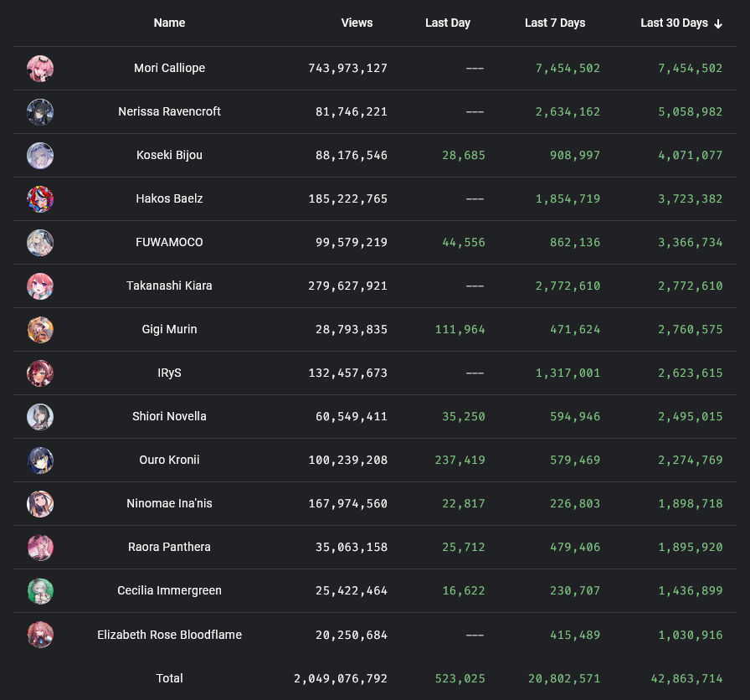Click Takanashi Kiara's avatar icon
Viewport: 750px width, 700px height.
pyautogui.click(x=40, y=286)
